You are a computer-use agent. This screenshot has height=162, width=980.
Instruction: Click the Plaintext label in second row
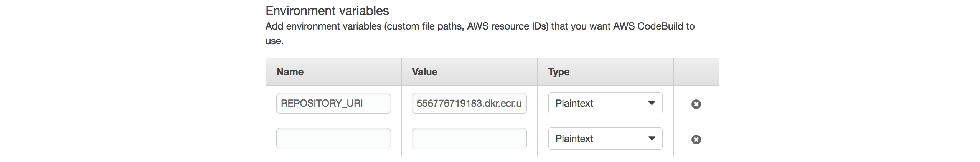coord(574,139)
